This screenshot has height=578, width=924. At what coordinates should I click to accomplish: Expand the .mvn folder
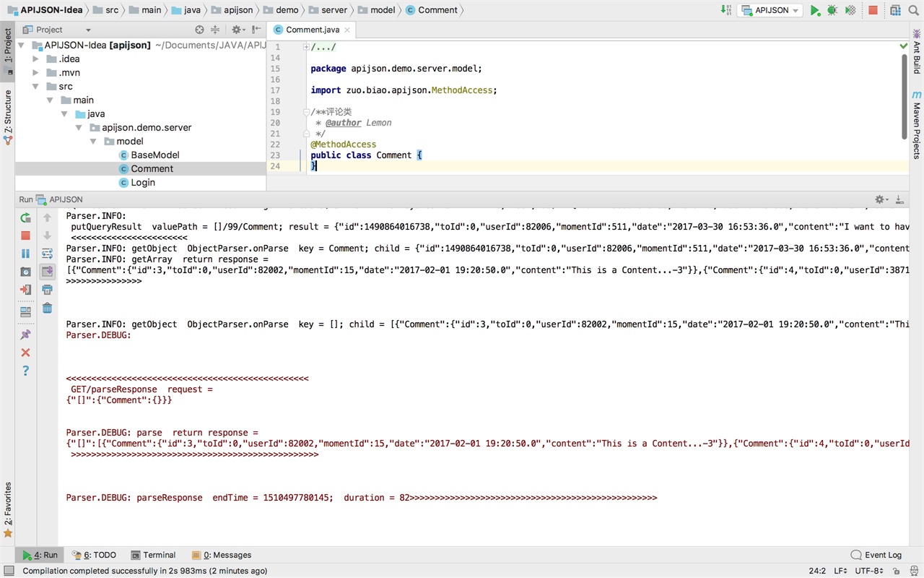(35, 73)
